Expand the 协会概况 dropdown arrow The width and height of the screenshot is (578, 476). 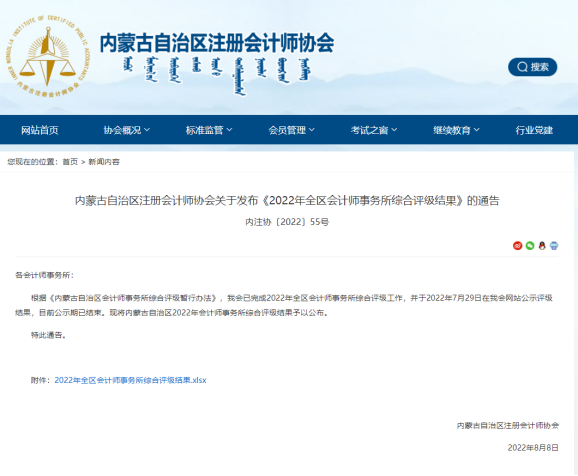click(147, 130)
